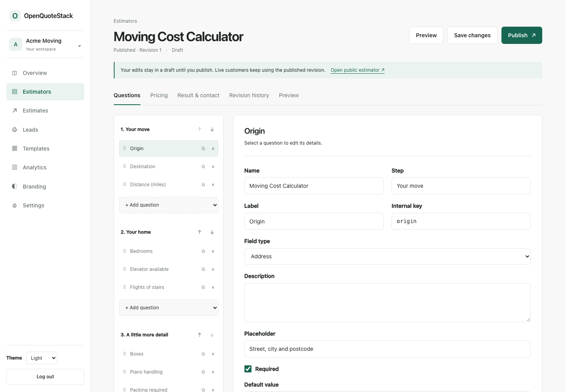565x392 pixels.
Task: Remove the Elevator available question
Action: (213, 269)
